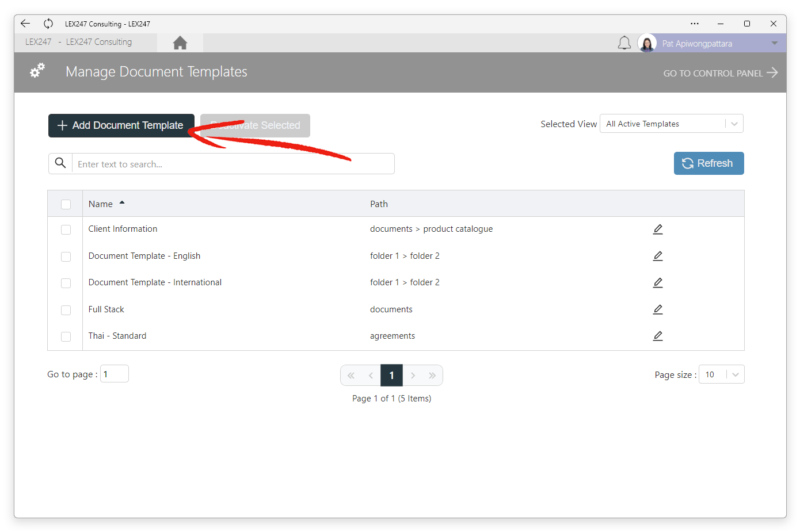This screenshot has width=800, height=532.
Task: Open the Page size dropdown
Action: [x=722, y=374]
